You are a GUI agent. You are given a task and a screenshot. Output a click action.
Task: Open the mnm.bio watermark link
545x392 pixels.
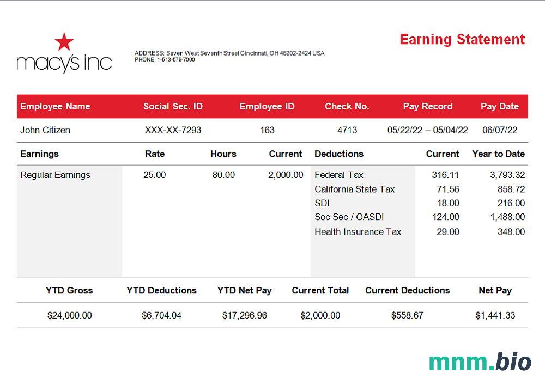(x=480, y=362)
